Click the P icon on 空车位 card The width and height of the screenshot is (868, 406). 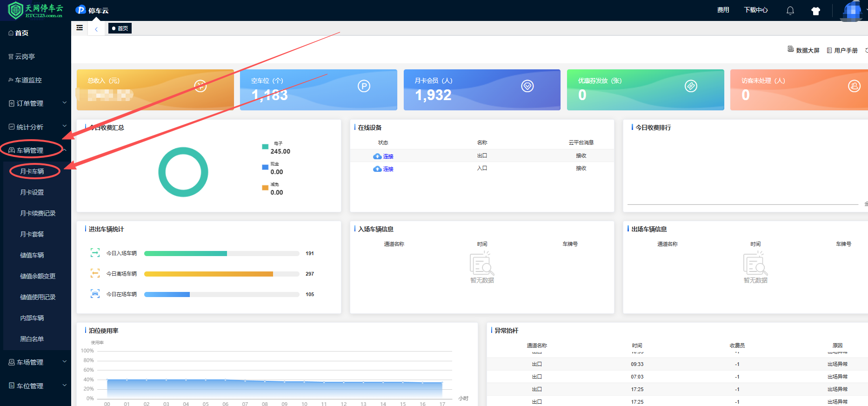364,86
